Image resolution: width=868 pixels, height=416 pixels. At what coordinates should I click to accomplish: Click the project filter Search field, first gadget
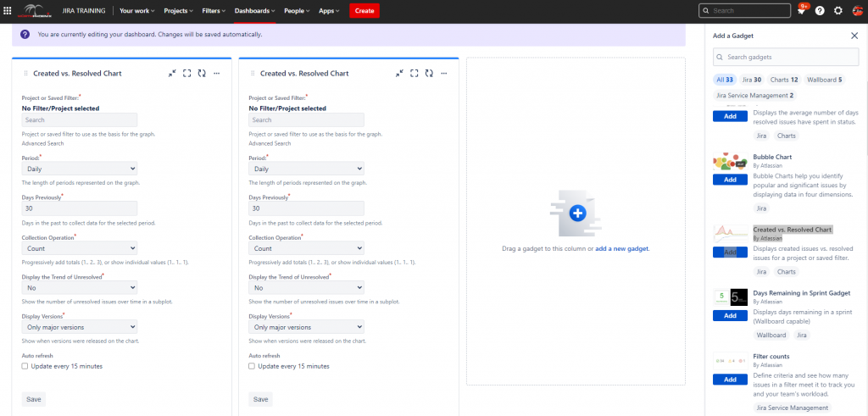(80, 120)
